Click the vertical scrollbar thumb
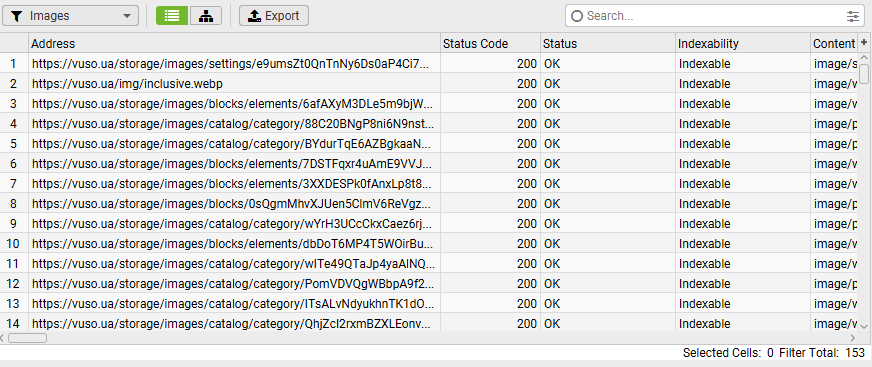872x367 pixels. click(864, 74)
